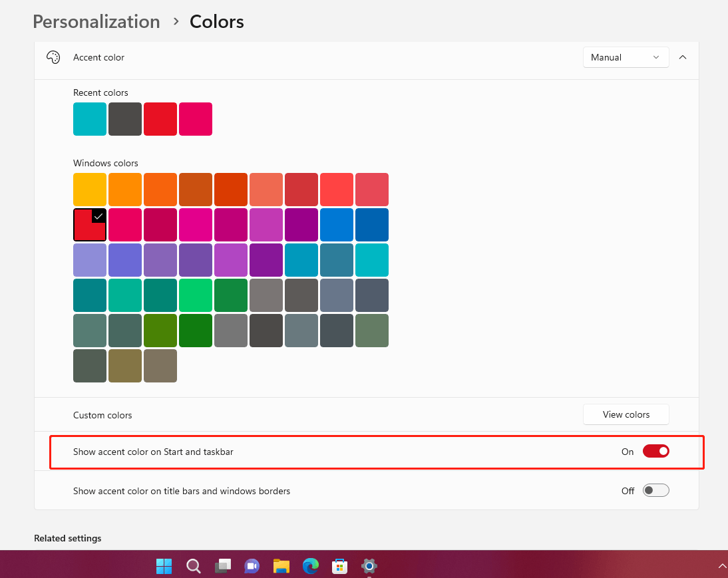The height and width of the screenshot is (578, 728).
Task: Pick the yellow Windows color
Action: 89,189
